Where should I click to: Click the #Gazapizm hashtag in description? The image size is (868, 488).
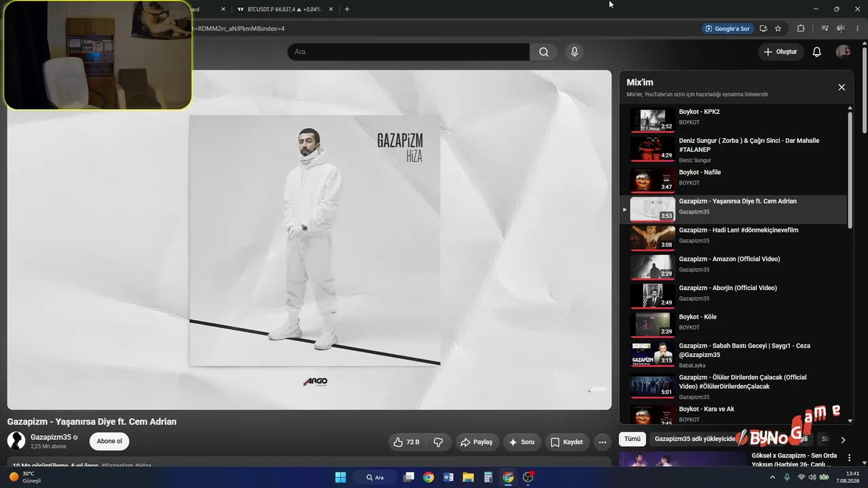tap(117, 466)
